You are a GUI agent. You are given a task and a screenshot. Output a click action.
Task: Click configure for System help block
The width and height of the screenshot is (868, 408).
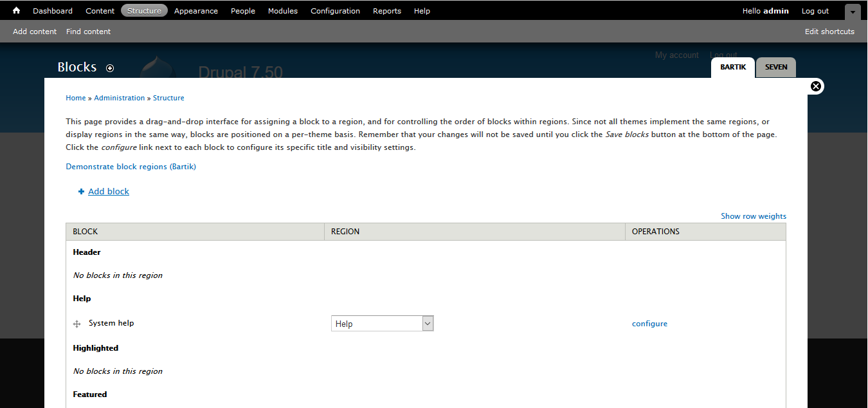[649, 324]
